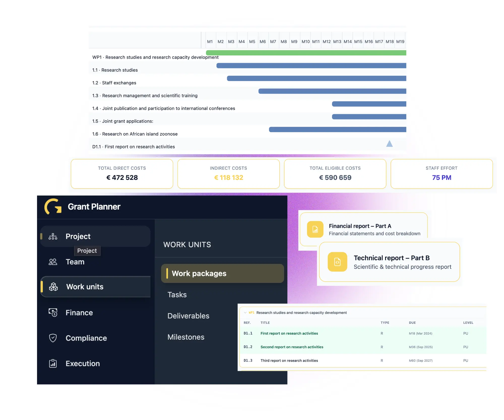The width and height of the screenshot is (504, 420).
Task: Click the Team people icon
Action: [x=53, y=262]
